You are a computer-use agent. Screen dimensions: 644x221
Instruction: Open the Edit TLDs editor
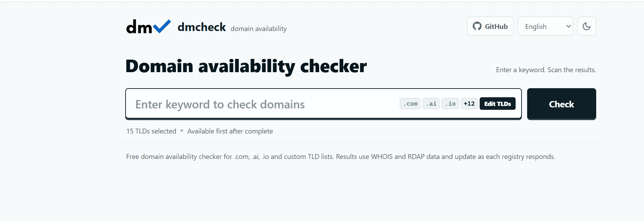click(x=497, y=104)
